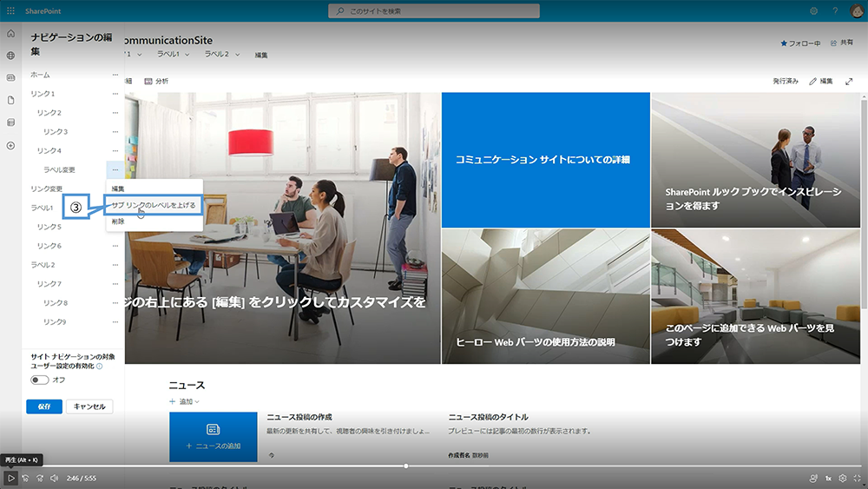Open the user profile avatar
Image resolution: width=868 pixels, height=489 pixels.
pos(857,11)
